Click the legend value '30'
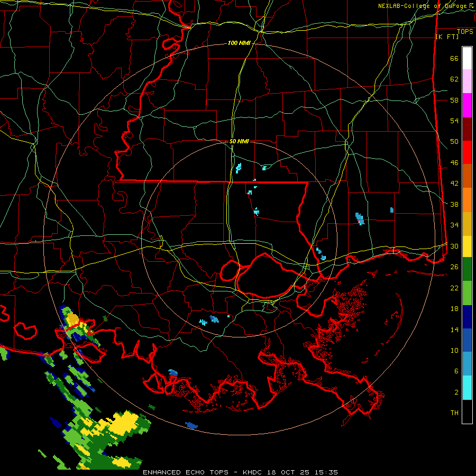Image resolution: width=476 pixels, height=476 pixels. [x=454, y=246]
